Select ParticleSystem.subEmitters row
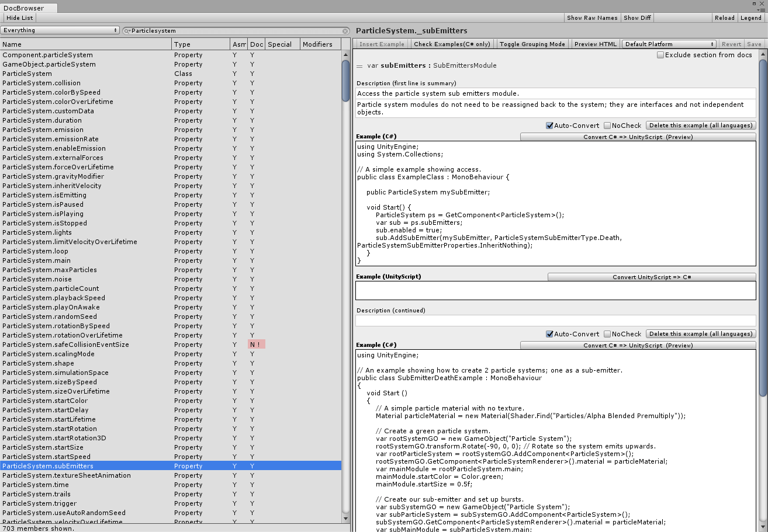Screen dimensions: 768x532 (171, 466)
